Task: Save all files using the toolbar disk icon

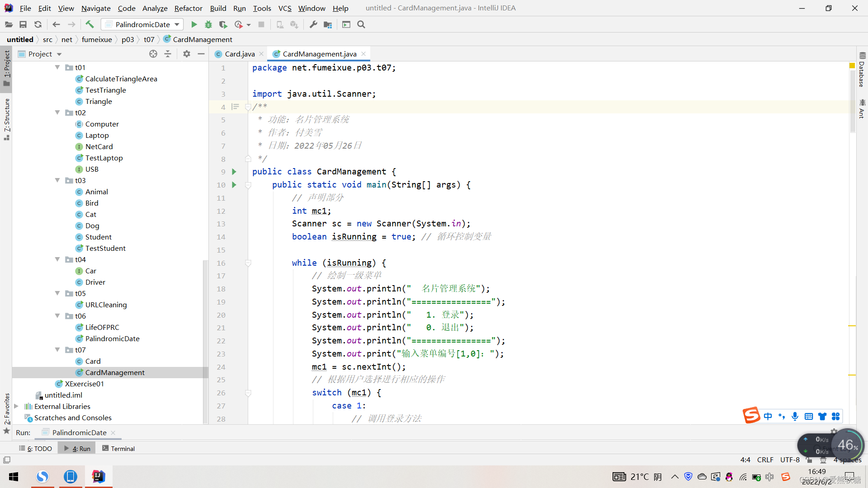Action: point(23,24)
